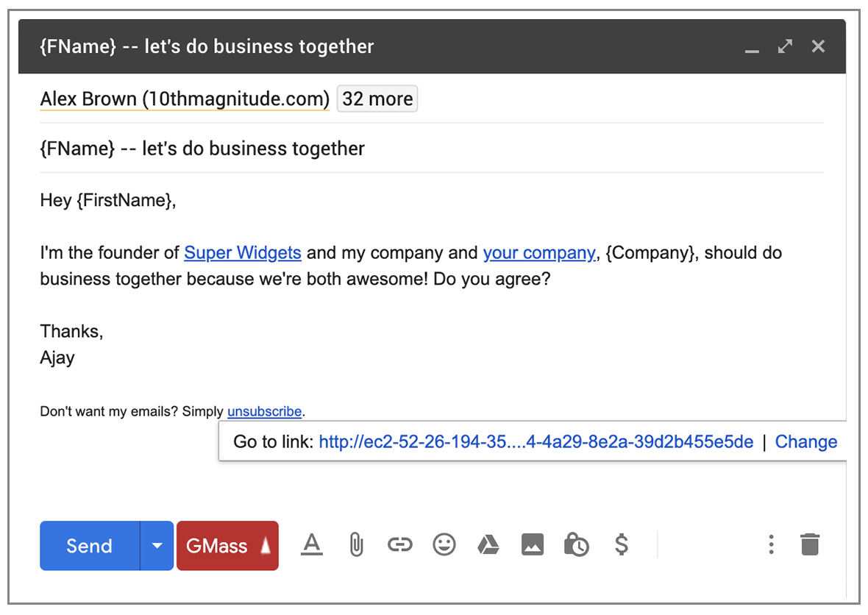Open the emoji picker

click(444, 545)
